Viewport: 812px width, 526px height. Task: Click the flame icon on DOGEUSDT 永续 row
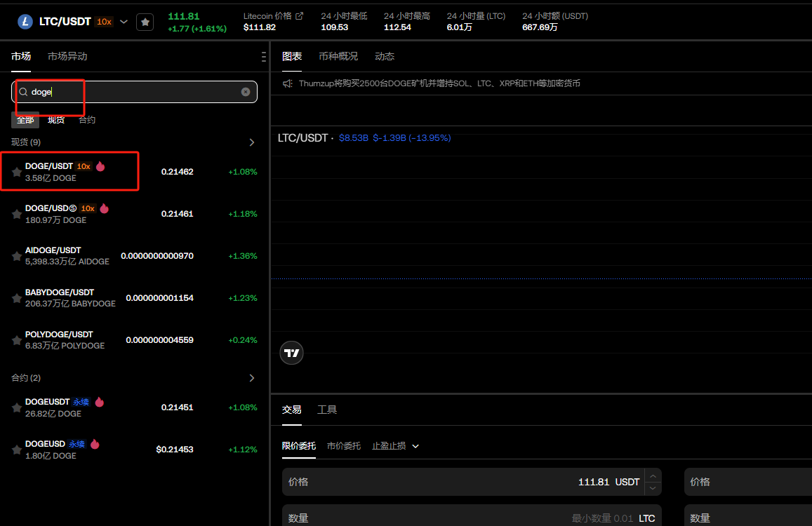(100, 402)
